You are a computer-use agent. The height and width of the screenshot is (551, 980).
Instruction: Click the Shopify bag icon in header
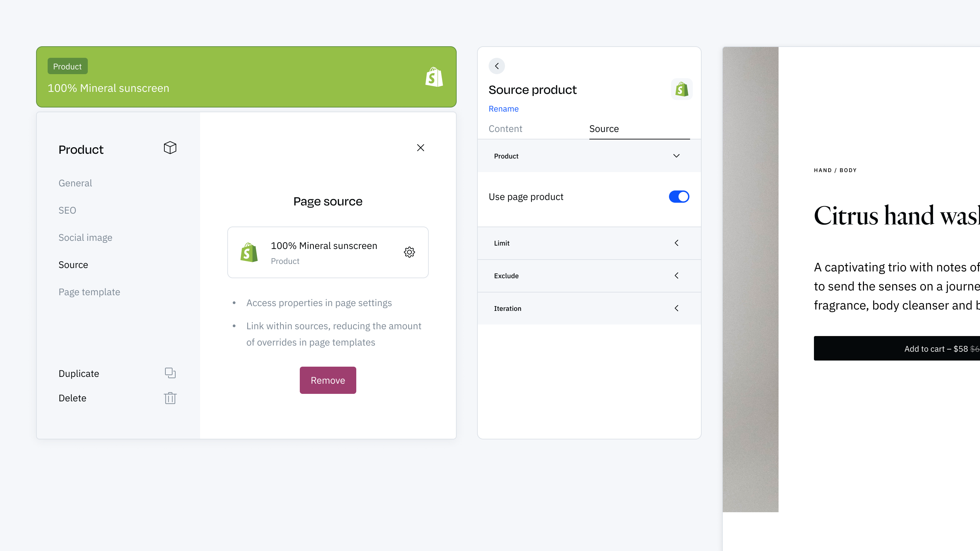[434, 77]
